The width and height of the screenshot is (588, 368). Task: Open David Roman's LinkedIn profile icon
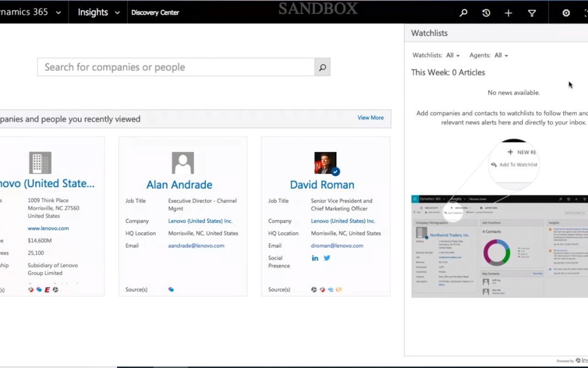315,258
